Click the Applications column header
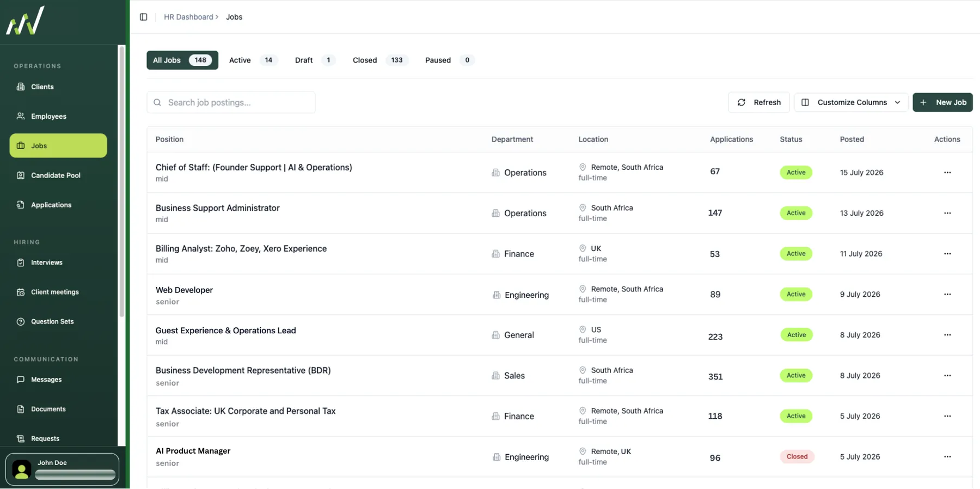 (x=731, y=139)
